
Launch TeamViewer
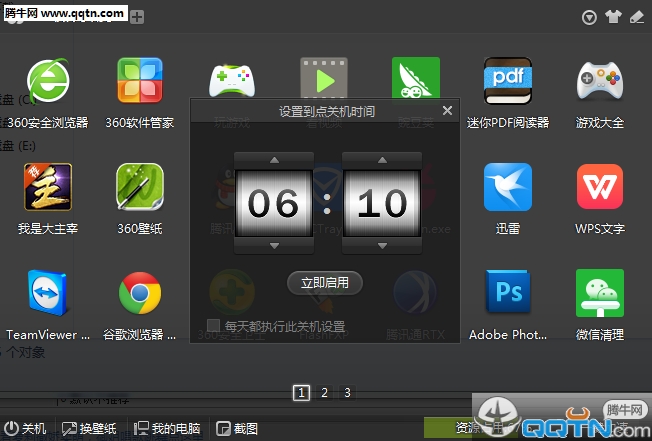(x=48, y=293)
